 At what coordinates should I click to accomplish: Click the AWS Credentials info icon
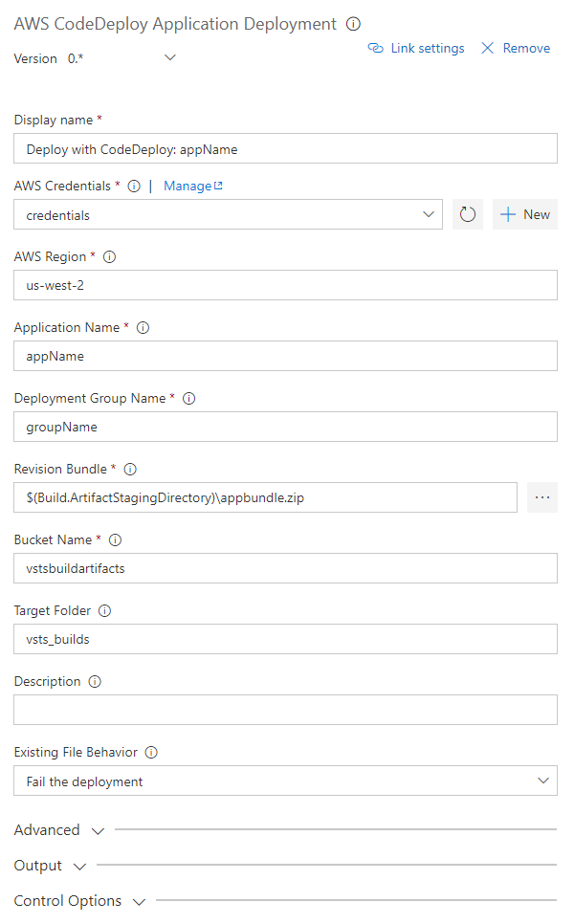point(134,187)
